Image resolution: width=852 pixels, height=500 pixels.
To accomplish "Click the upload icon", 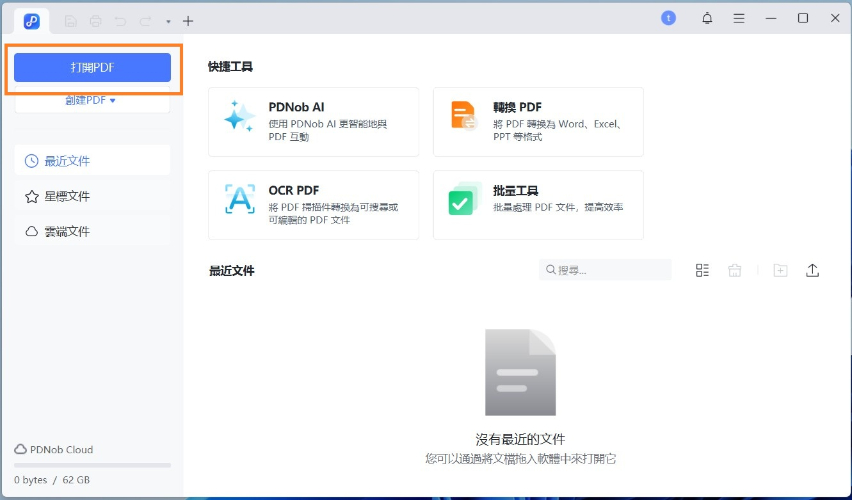I will pyautogui.click(x=812, y=270).
